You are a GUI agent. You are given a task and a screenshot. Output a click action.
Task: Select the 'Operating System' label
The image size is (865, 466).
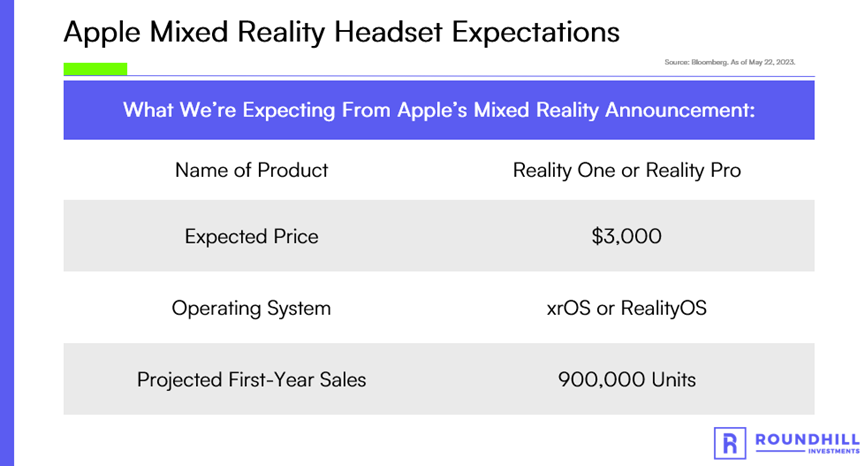252,308
